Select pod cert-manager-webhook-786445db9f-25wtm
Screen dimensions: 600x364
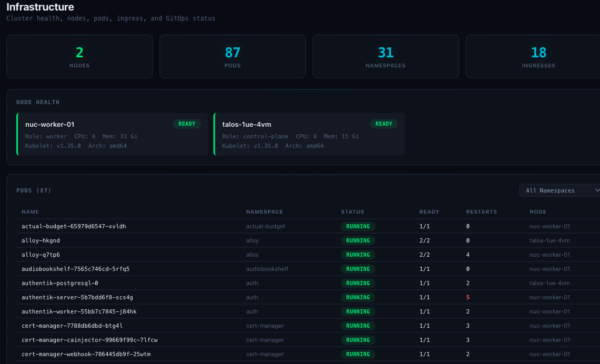point(86,354)
